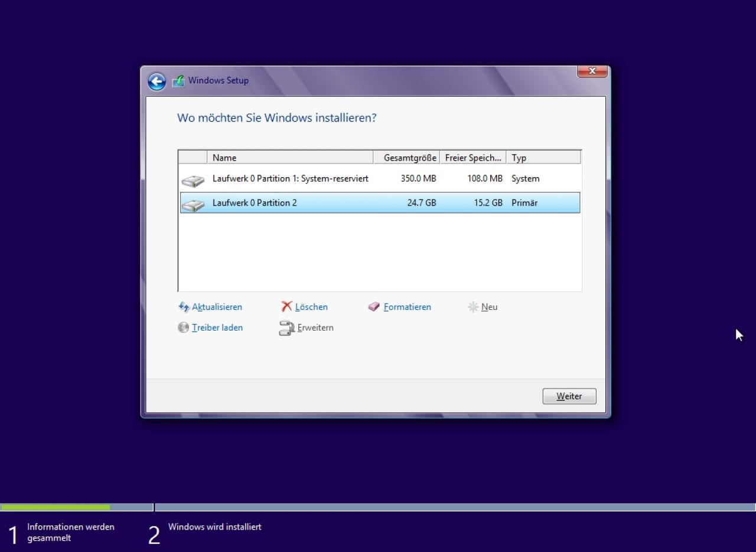Sort by the Freier Speich... column header

472,158
